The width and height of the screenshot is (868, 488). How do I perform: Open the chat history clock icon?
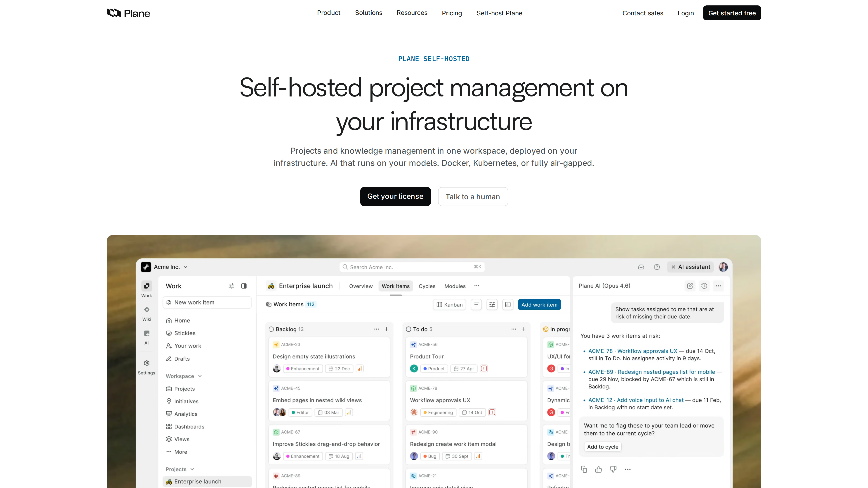(704, 286)
